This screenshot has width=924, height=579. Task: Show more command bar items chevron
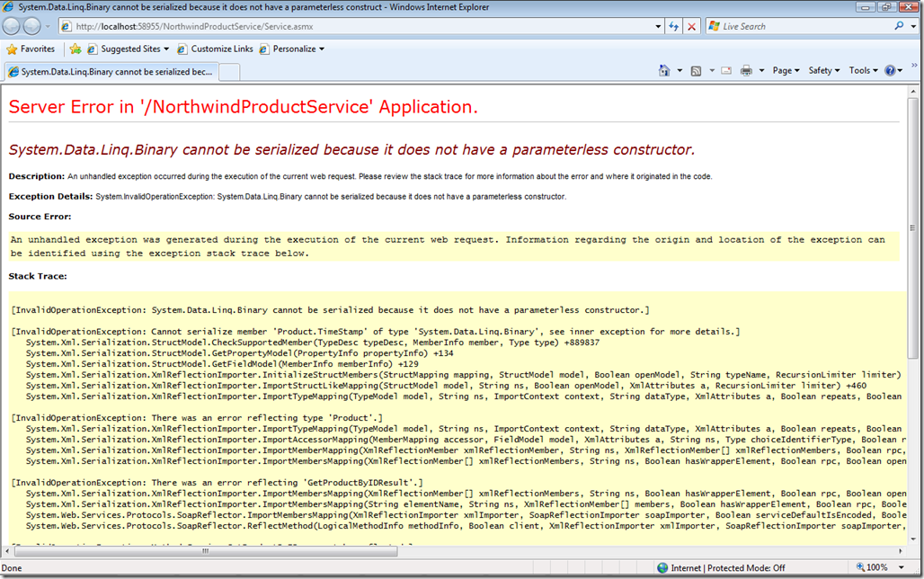pos(915,65)
